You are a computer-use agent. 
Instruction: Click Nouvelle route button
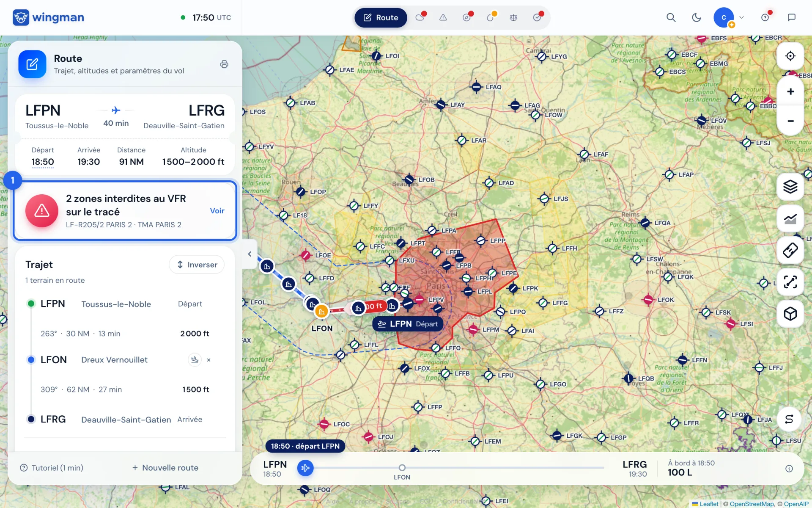[165, 468]
